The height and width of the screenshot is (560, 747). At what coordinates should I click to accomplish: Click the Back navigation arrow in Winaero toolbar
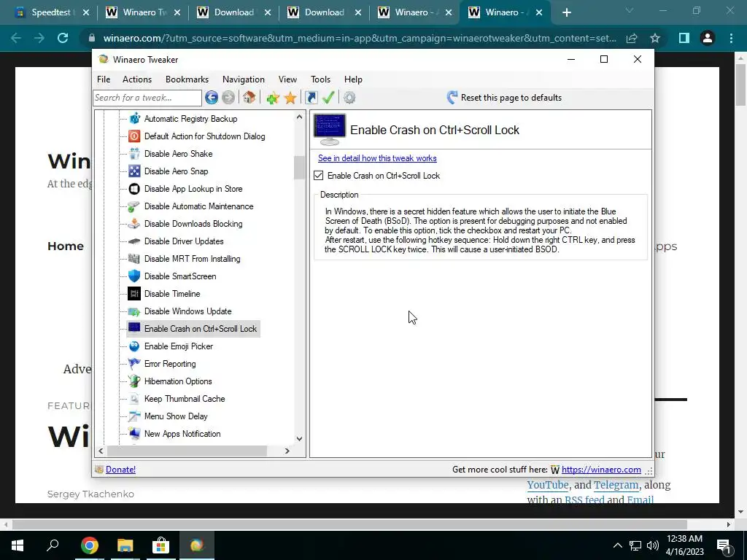[212, 98]
